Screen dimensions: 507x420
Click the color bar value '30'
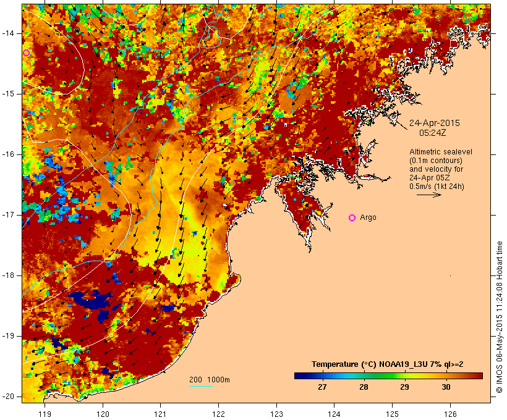tap(446, 387)
